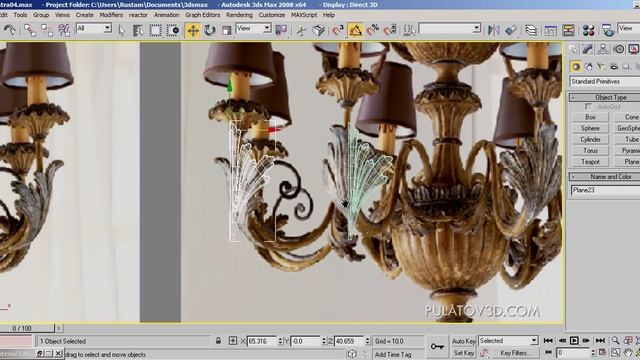Viewport: 640px width, 360px height.
Task: Enable the AutoGrid checkbox
Action: click(588, 107)
